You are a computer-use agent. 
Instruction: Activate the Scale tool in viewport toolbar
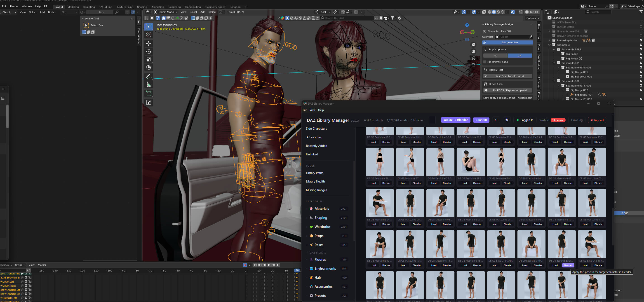pos(149,59)
